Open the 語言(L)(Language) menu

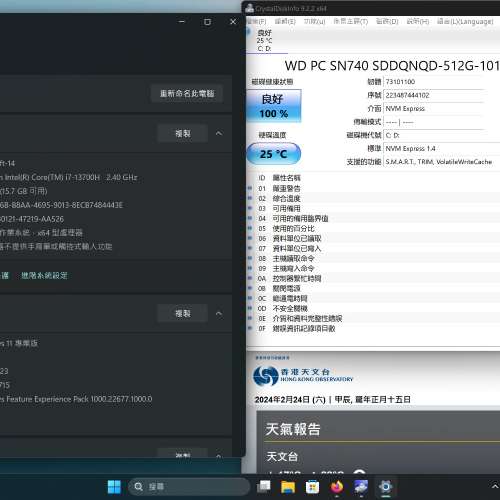pos(465,22)
